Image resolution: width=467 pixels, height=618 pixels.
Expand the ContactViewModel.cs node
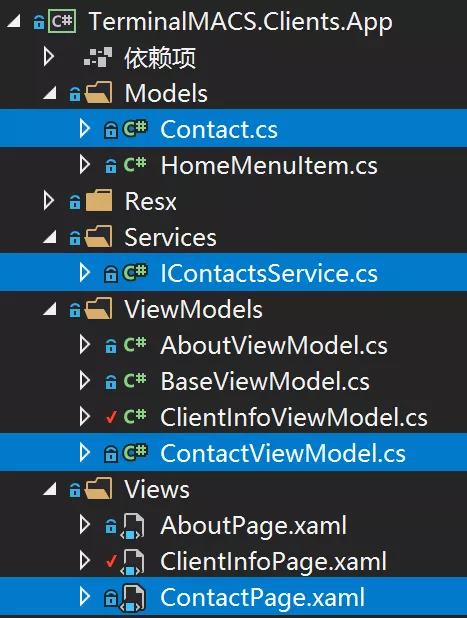85,453
